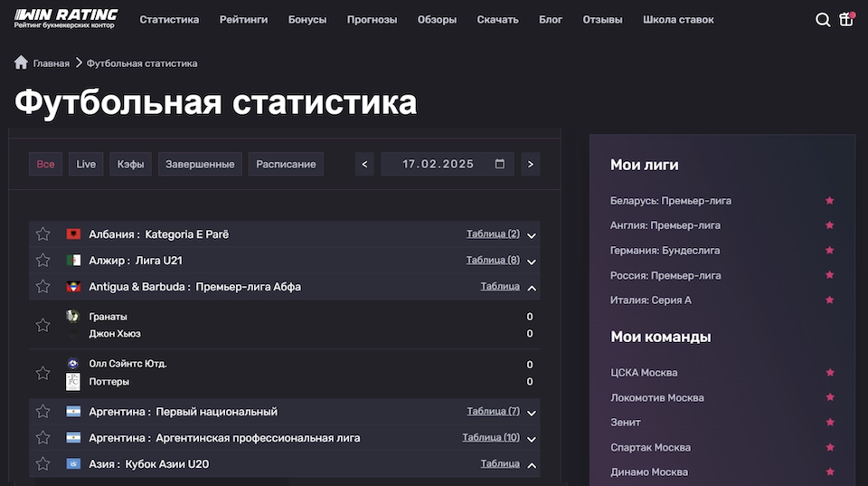This screenshot has width=868, height=486.
Task: Remove Зенит from my teams
Action: point(829,423)
